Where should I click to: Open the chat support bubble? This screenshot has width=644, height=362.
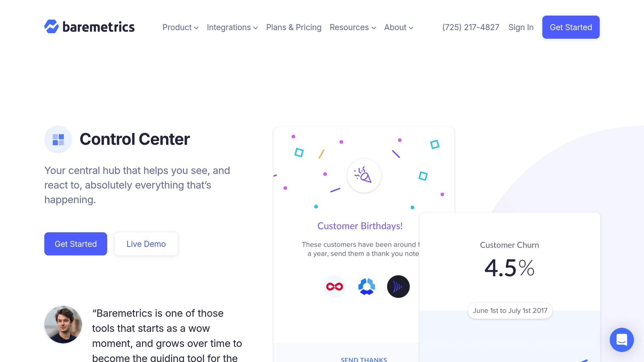tap(622, 340)
